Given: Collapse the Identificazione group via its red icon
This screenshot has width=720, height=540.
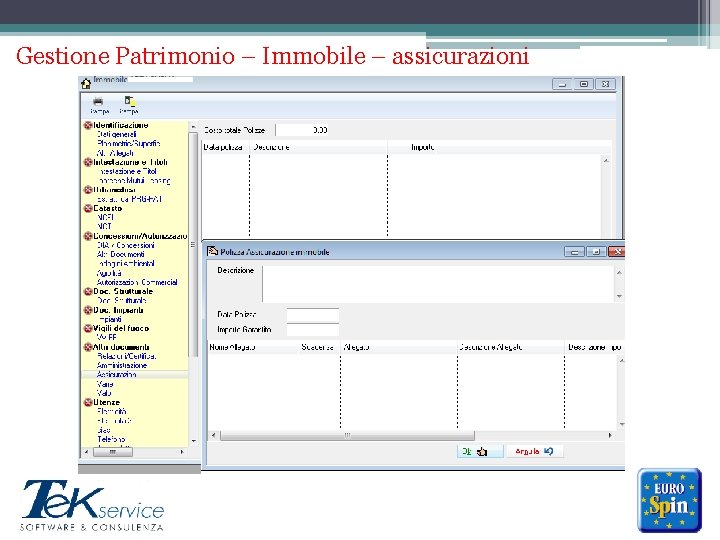Looking at the screenshot, I should coord(88,125).
